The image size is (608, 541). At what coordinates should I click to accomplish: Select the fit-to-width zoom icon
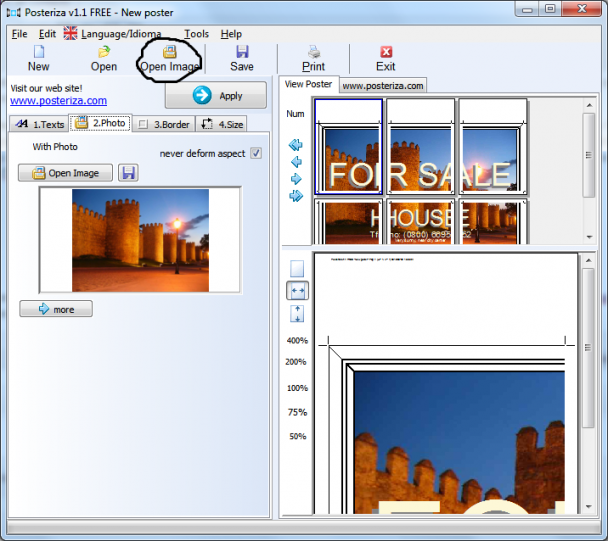[297, 290]
